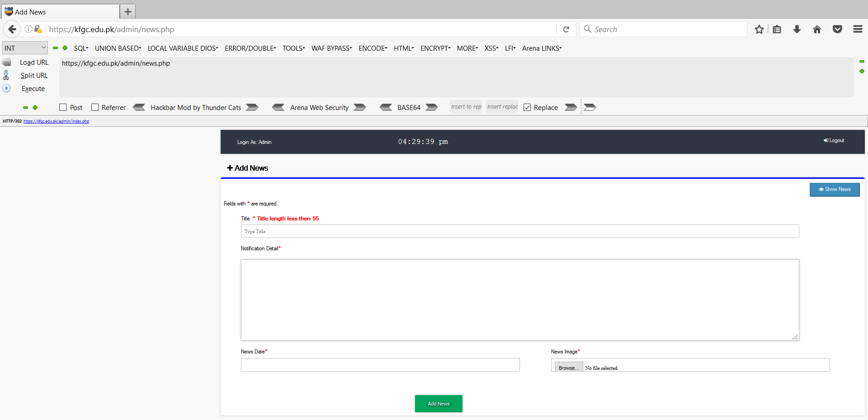Click right arrow after Hackbar Mod label
868x420 pixels.
click(x=252, y=107)
